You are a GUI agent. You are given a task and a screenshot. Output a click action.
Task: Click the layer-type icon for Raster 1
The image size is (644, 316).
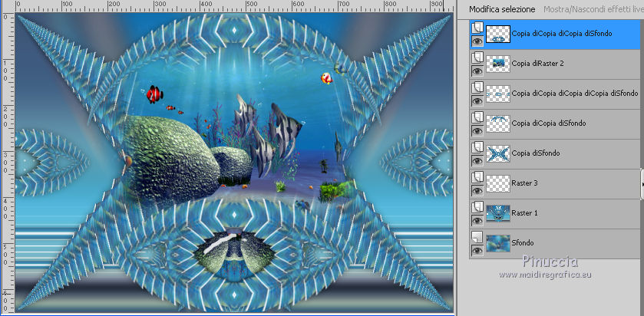[x=477, y=208]
